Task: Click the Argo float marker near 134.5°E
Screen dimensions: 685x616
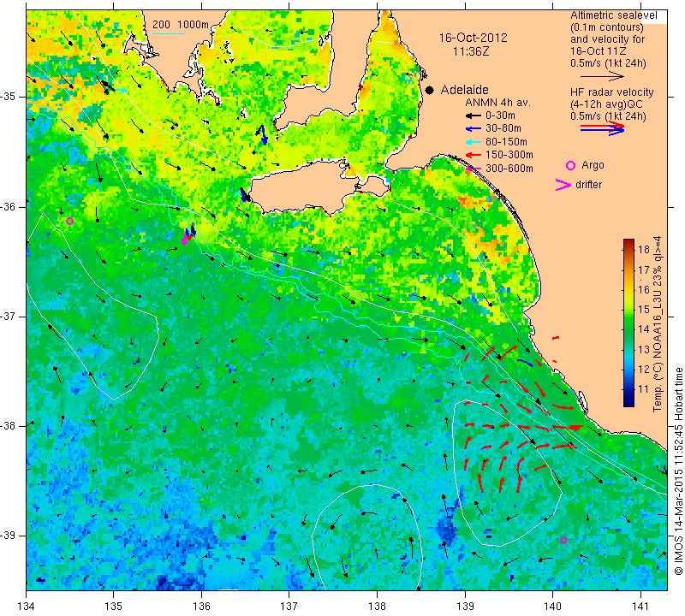Action: 69,221
